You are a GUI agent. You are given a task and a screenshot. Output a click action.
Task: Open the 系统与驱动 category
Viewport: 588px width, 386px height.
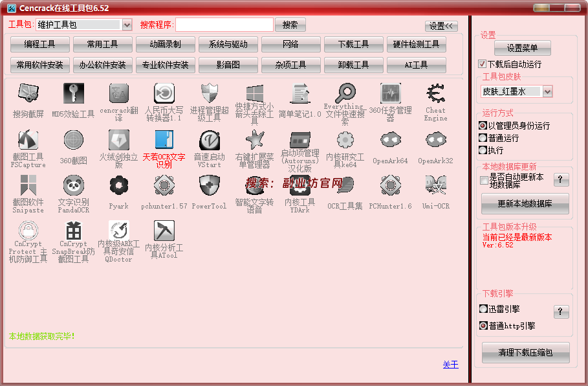click(x=228, y=44)
